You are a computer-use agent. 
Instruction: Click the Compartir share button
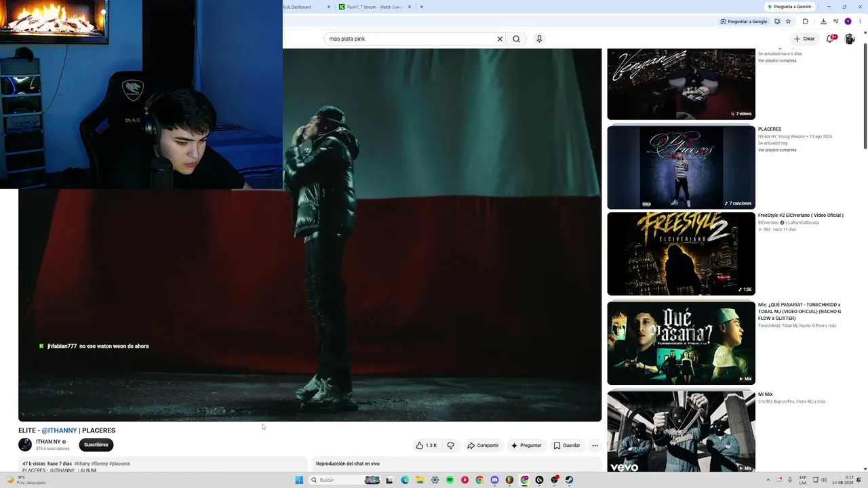pos(483,445)
